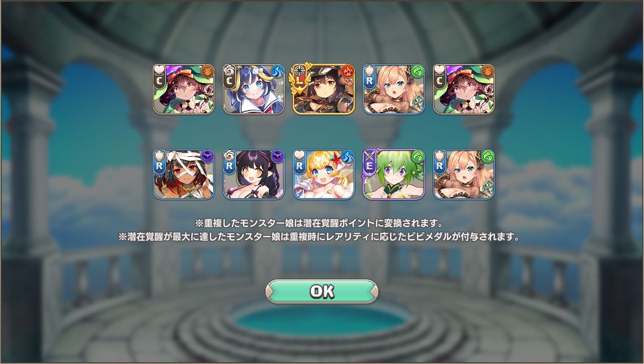The width and height of the screenshot is (644, 364).
Task: Select the first witch hat C-rank card
Action: [x=184, y=89]
